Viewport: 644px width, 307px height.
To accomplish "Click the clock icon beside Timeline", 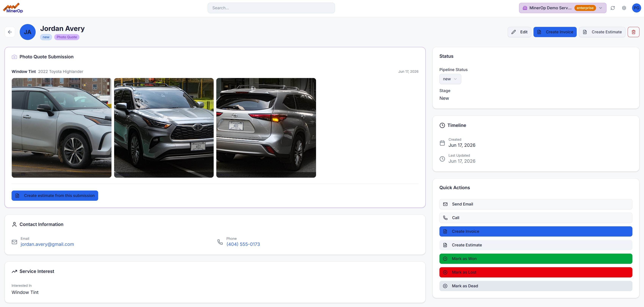I will tap(442, 125).
